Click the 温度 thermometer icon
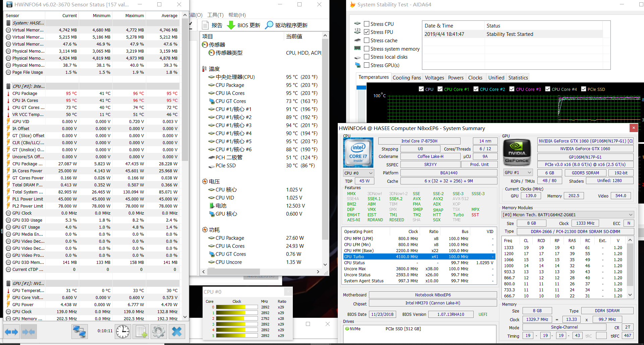 205,69
